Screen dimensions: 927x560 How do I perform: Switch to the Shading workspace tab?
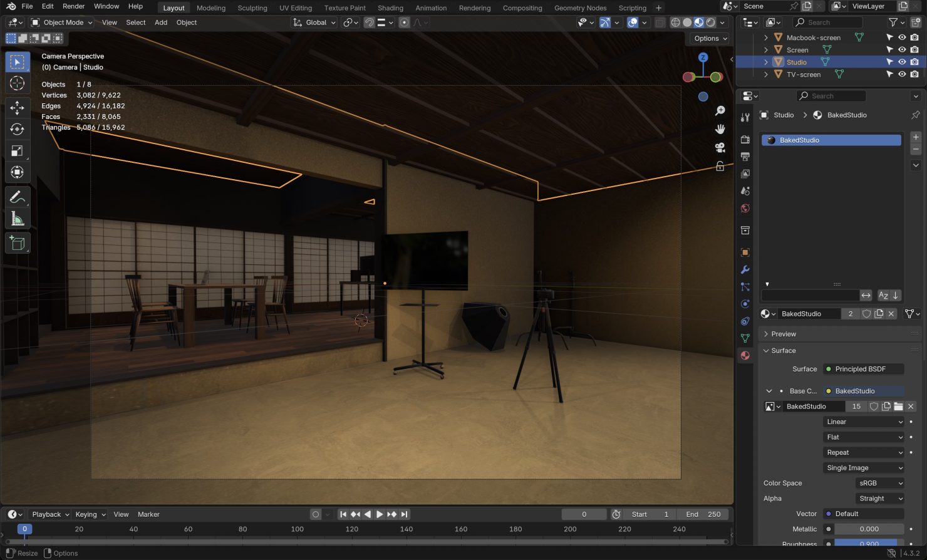tap(390, 8)
